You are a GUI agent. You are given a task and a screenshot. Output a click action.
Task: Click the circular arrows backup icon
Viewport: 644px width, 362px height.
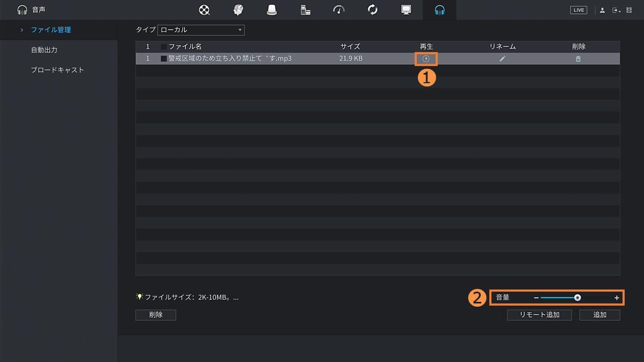click(x=372, y=10)
